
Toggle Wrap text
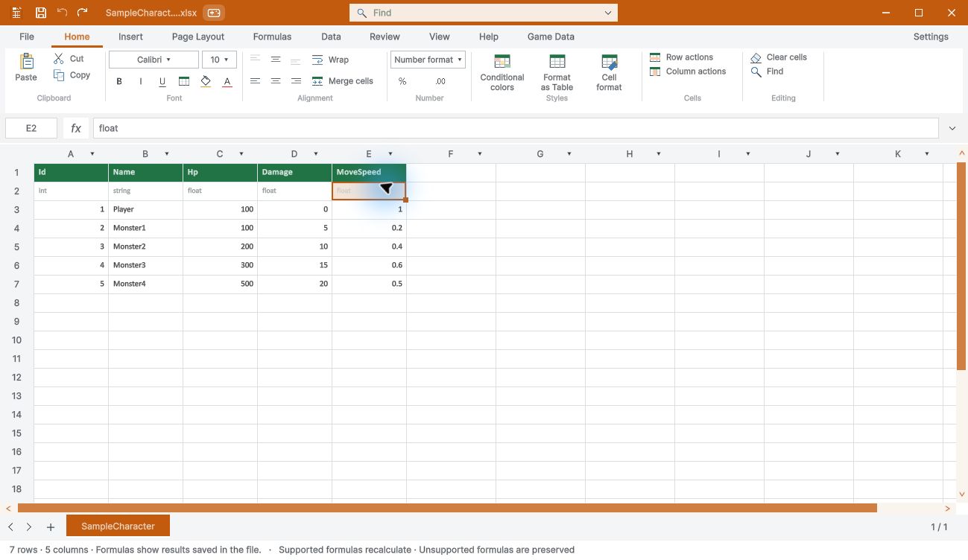pos(330,60)
